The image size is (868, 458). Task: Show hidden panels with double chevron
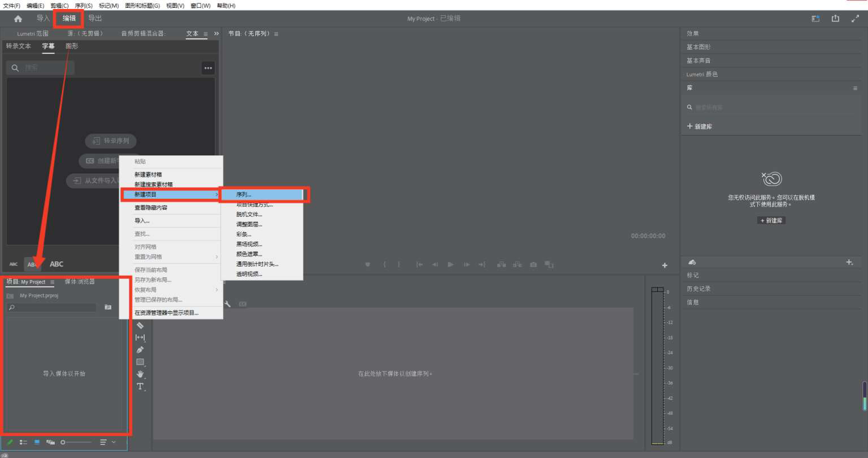pos(216,34)
